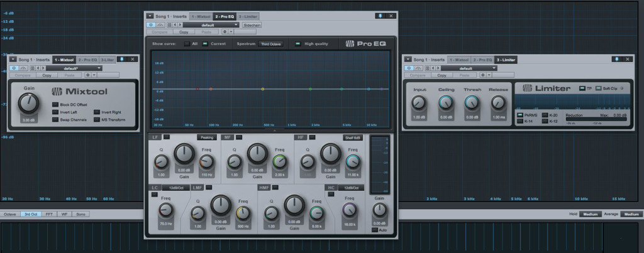
Task: Toggle Invert Left in Mixtool
Action: click(x=55, y=112)
